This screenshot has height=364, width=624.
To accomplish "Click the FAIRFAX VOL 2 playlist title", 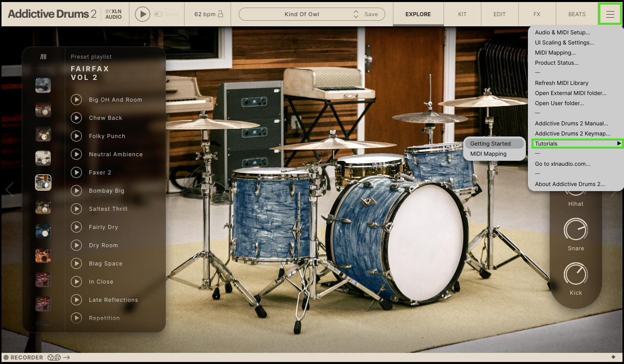I will (90, 73).
